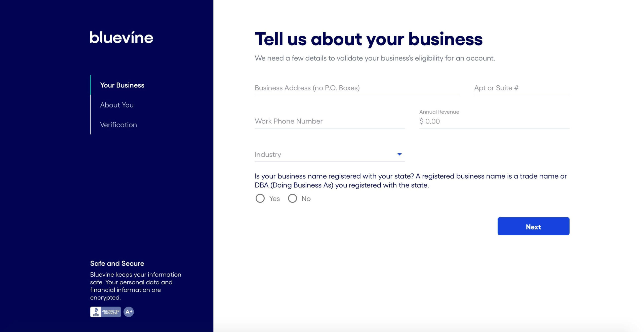
Task: Click the Verification navigation icon
Action: tap(118, 124)
